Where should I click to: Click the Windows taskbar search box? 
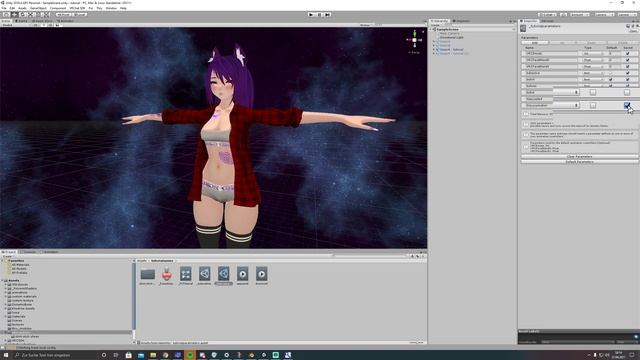(x=55, y=355)
